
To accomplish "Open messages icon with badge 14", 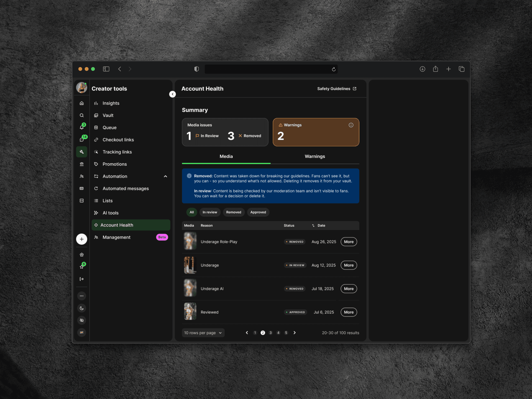I will [82, 139].
